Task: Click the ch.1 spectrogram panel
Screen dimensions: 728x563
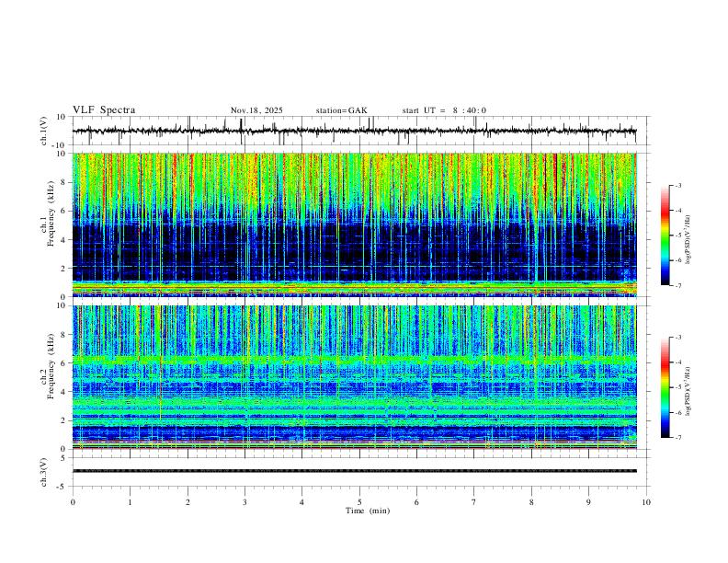Action: (x=355, y=224)
